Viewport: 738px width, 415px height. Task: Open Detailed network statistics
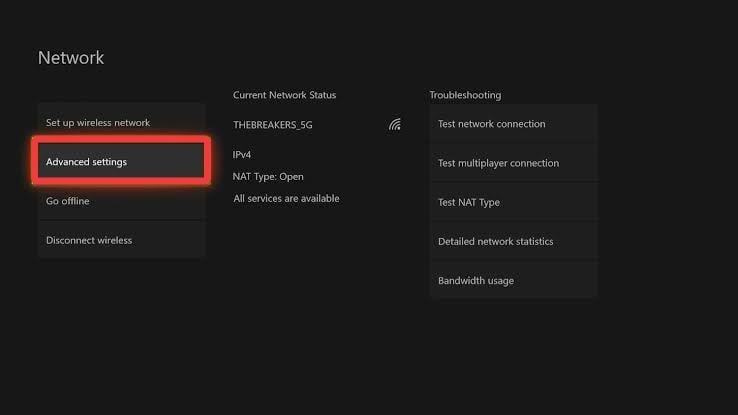point(513,241)
